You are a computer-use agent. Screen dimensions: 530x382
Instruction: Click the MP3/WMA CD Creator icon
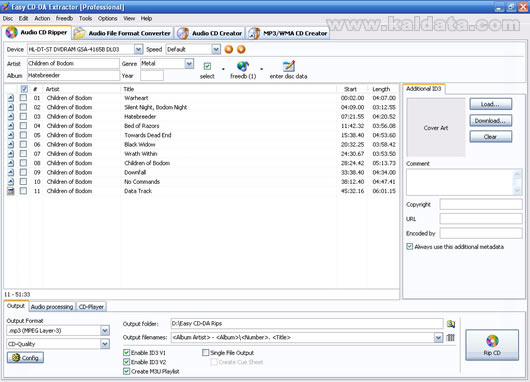(x=254, y=33)
